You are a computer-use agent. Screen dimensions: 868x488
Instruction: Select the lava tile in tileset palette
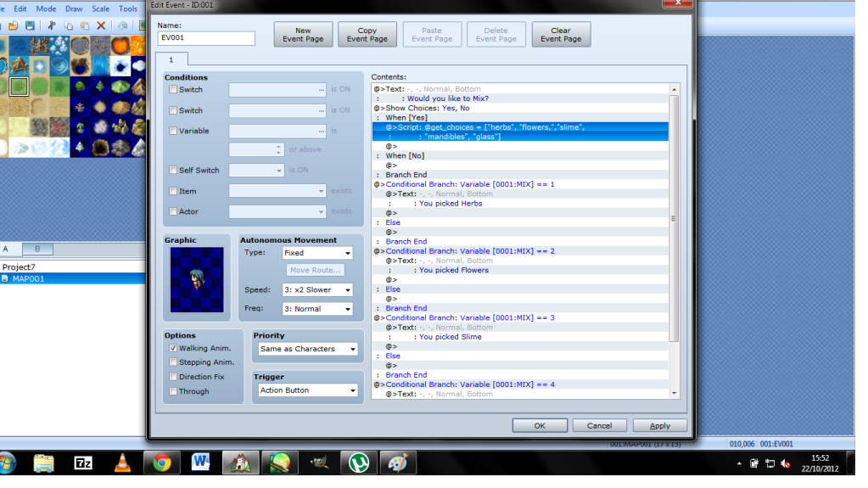137,45
